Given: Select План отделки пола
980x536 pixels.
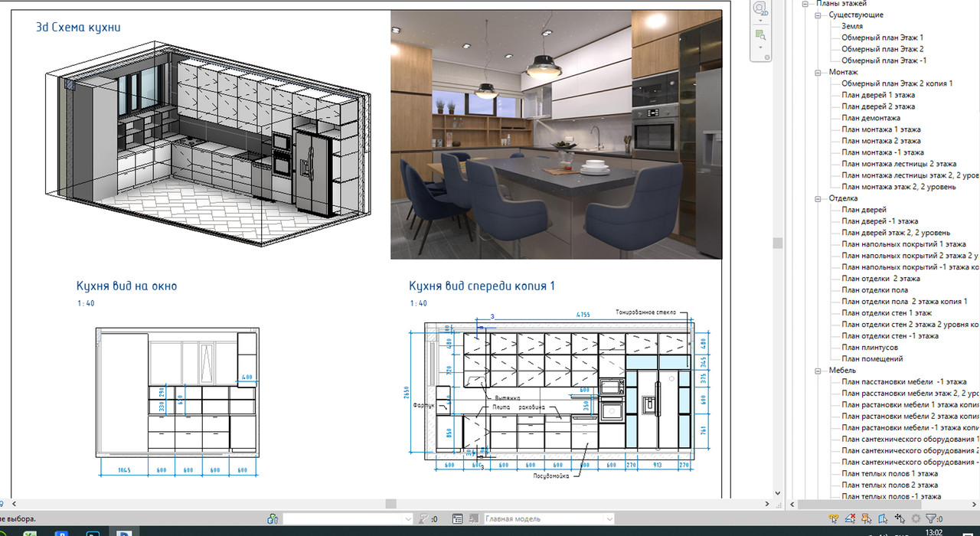Looking at the screenshot, I should 874,290.
